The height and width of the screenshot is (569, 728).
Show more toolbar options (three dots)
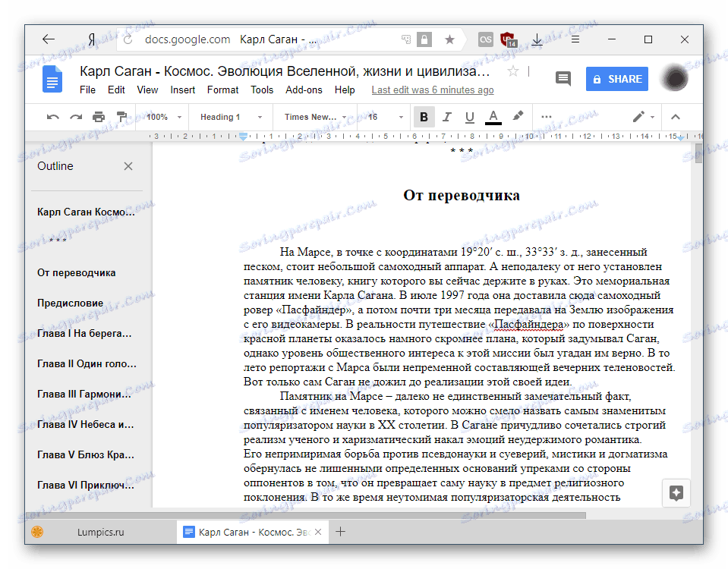[x=547, y=117]
